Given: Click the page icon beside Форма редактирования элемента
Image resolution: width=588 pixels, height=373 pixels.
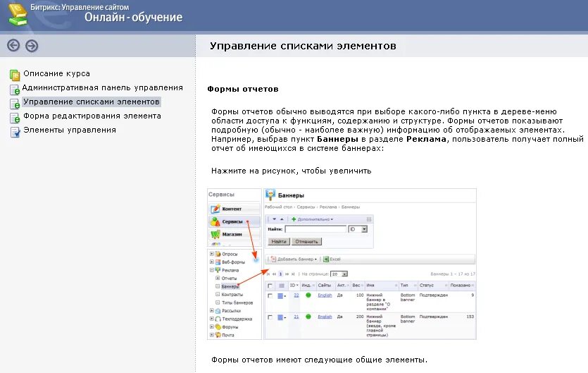Looking at the screenshot, I should [x=15, y=118].
